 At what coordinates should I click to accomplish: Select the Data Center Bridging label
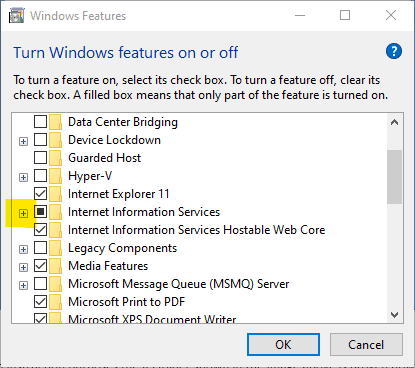tap(123, 122)
